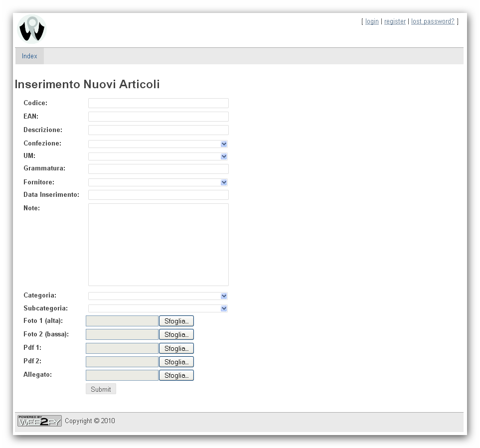Viewport: 480px width, 448px height.
Task: Click Sfoglia next to Allegato
Action: (x=176, y=375)
